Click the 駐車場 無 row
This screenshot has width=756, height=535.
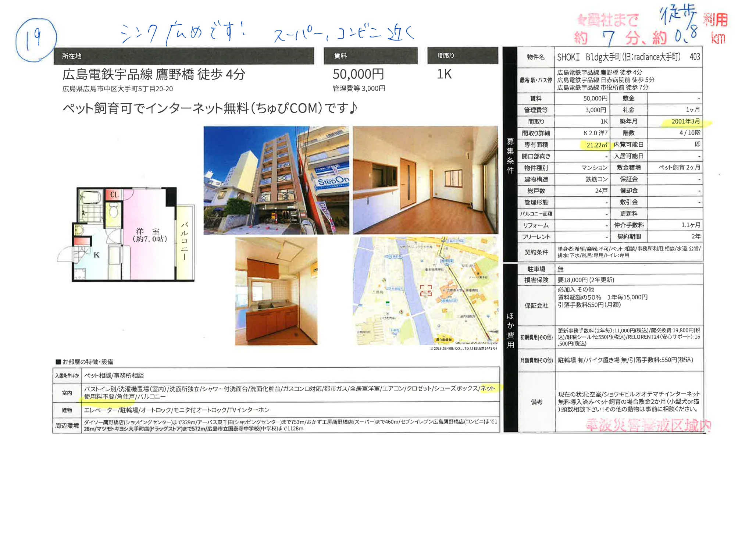610,269
